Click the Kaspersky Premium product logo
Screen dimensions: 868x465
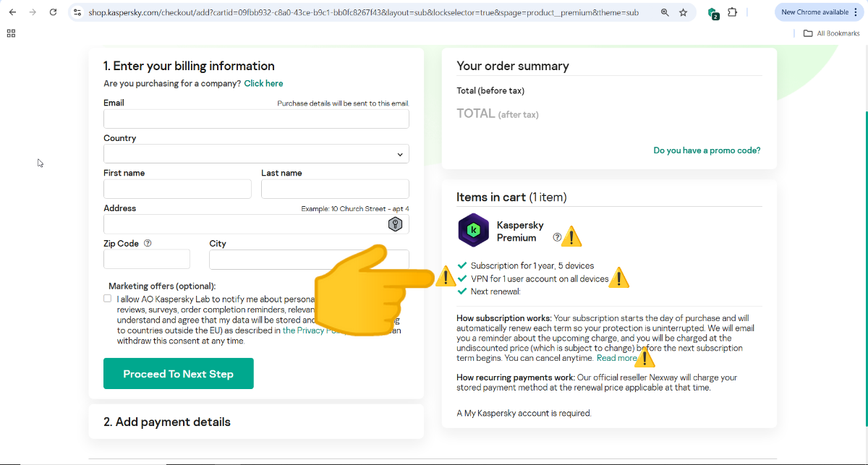pos(474,231)
